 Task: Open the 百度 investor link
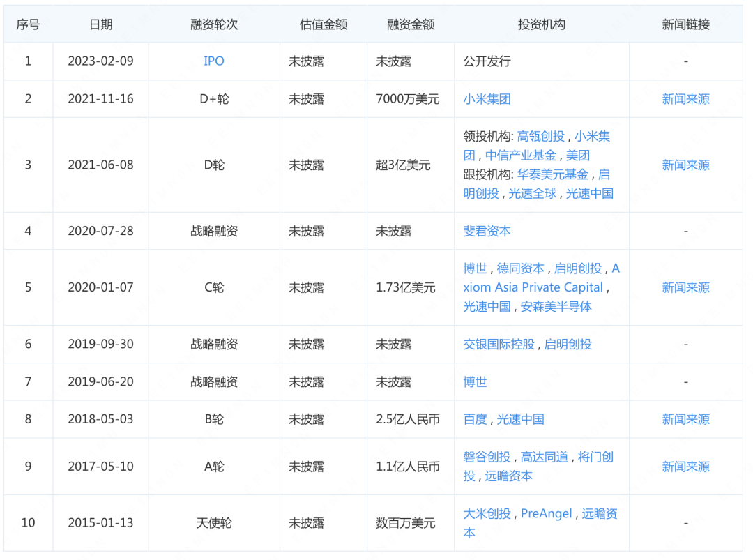pyautogui.click(x=475, y=419)
